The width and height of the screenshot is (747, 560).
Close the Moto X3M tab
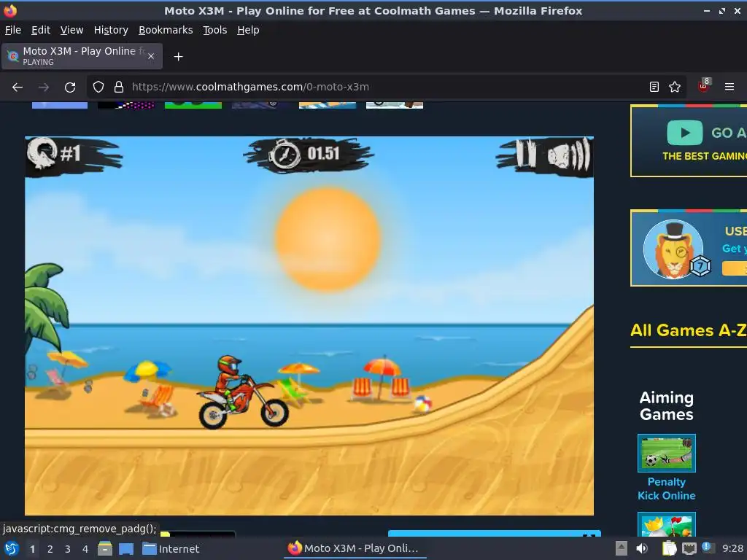151,56
